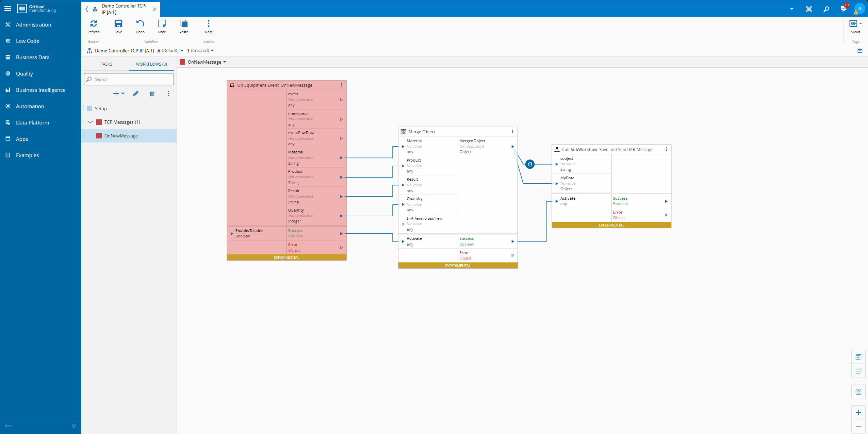Add a Note to the workflow
The image size is (868, 434).
tap(162, 27)
